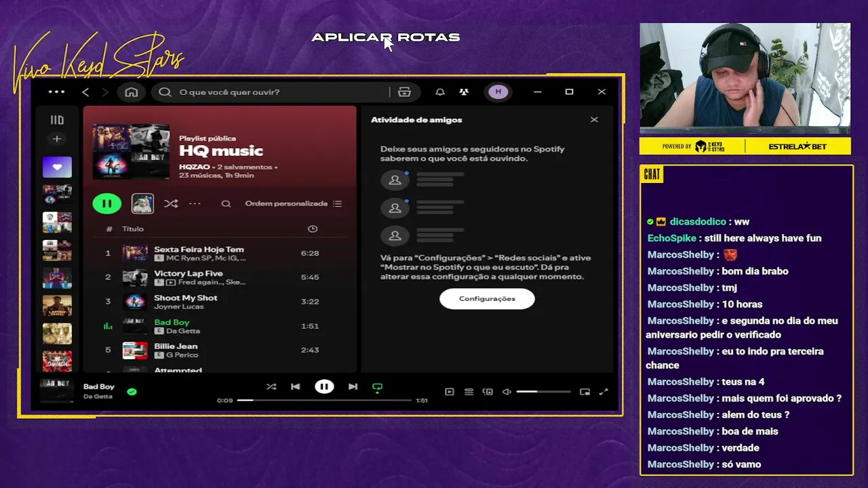Click 'Bad Boy' title in player bar
This screenshot has height=488, width=868.
point(99,387)
